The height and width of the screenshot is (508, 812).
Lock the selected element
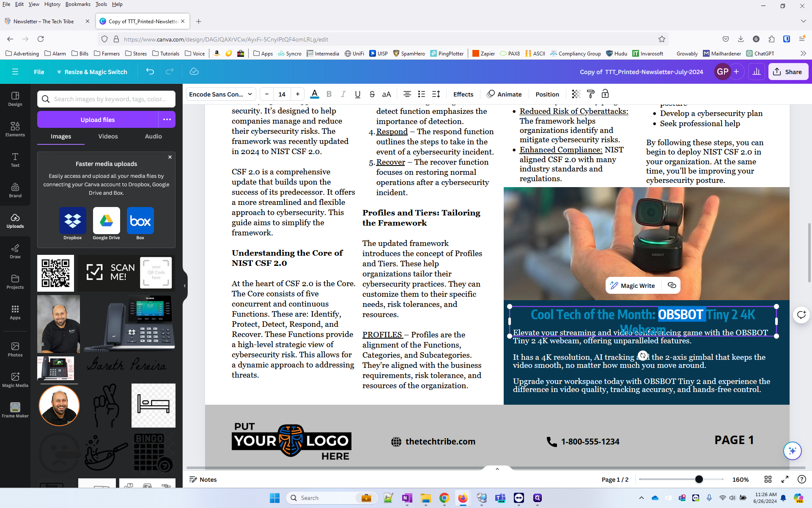[605, 94]
